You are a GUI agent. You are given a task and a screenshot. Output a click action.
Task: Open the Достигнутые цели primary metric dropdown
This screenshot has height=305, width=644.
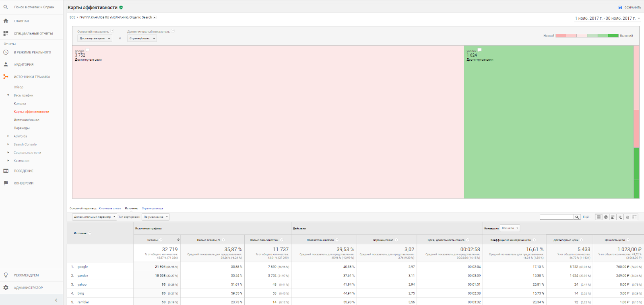[x=95, y=38]
